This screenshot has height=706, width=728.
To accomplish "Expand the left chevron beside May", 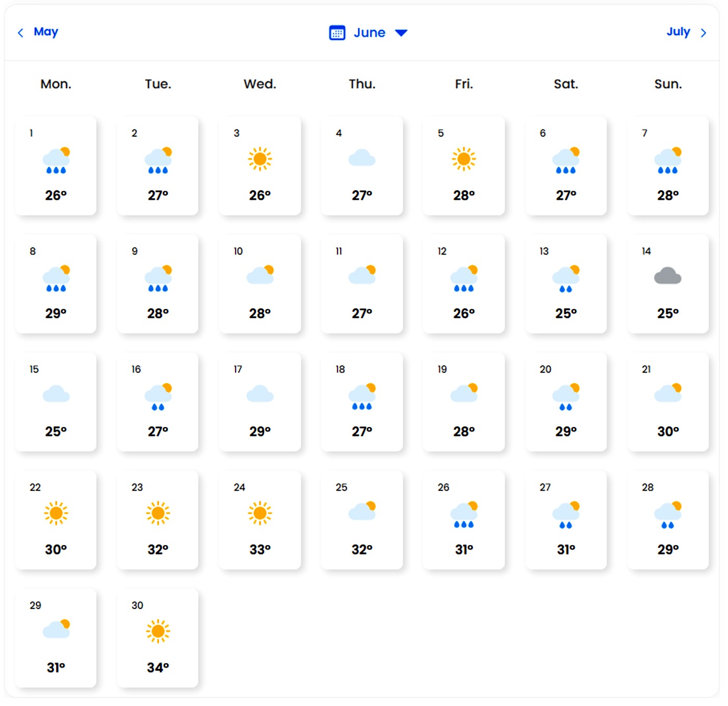I will tap(20, 32).
